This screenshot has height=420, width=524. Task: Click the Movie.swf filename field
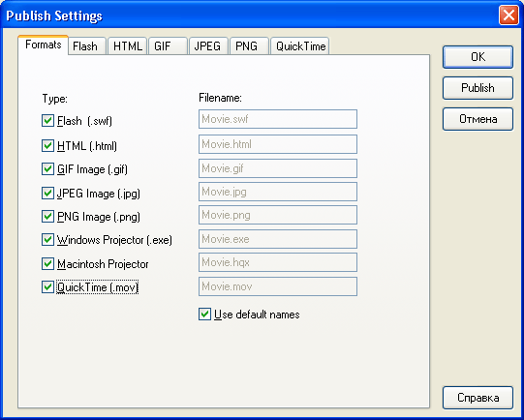(x=278, y=119)
